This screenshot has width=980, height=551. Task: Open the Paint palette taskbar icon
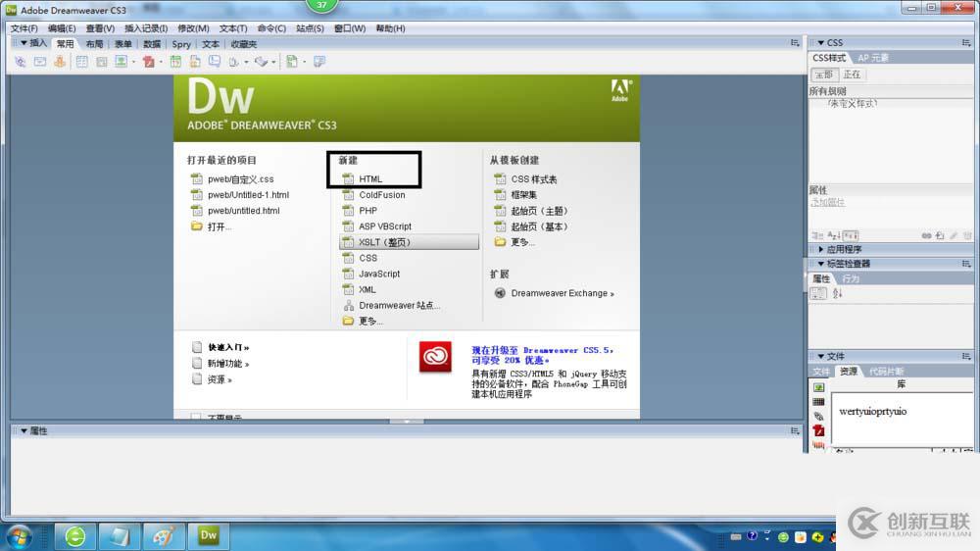coord(164,536)
